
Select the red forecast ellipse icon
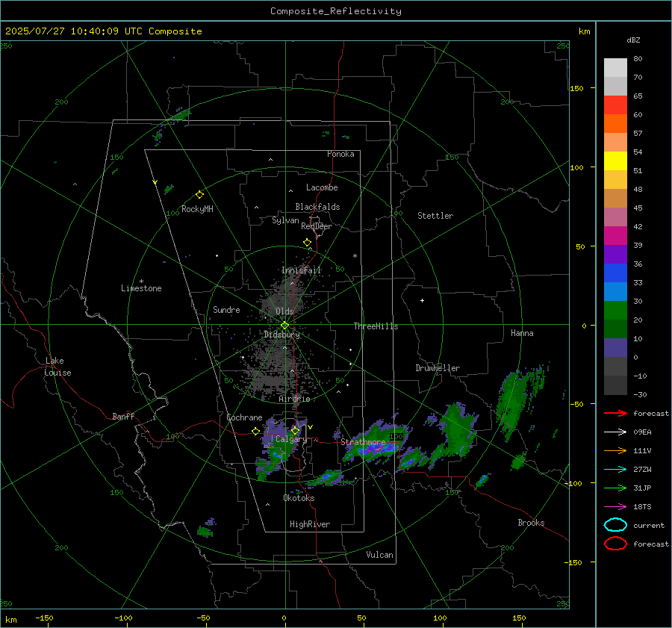[615, 544]
